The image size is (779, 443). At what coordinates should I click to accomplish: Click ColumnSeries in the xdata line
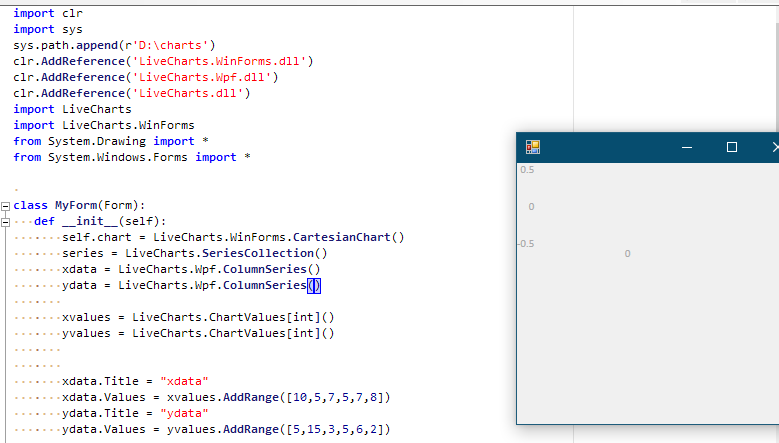tap(264, 269)
